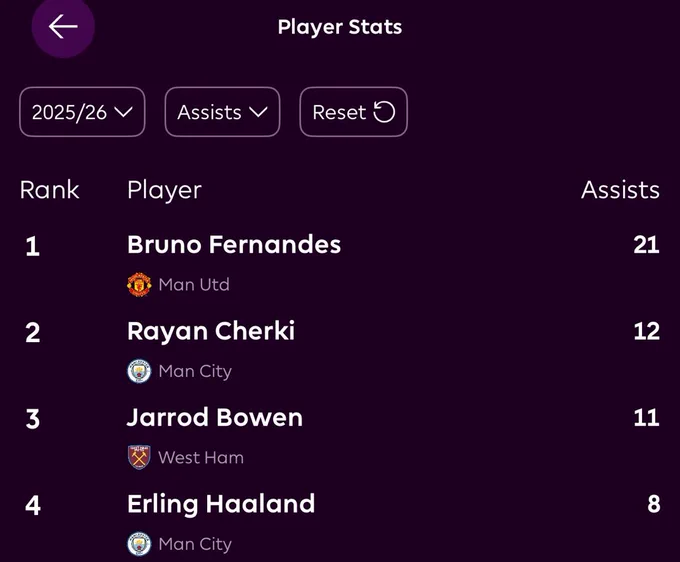680x562 pixels.
Task: Click the chevron next to Assists filter
Action: coord(258,112)
